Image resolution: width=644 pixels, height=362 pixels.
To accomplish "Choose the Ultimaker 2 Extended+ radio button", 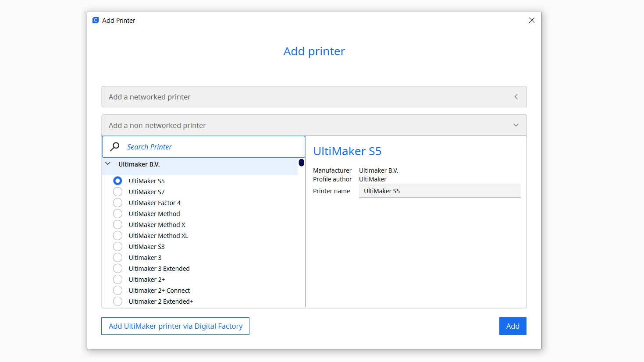I will (x=117, y=301).
